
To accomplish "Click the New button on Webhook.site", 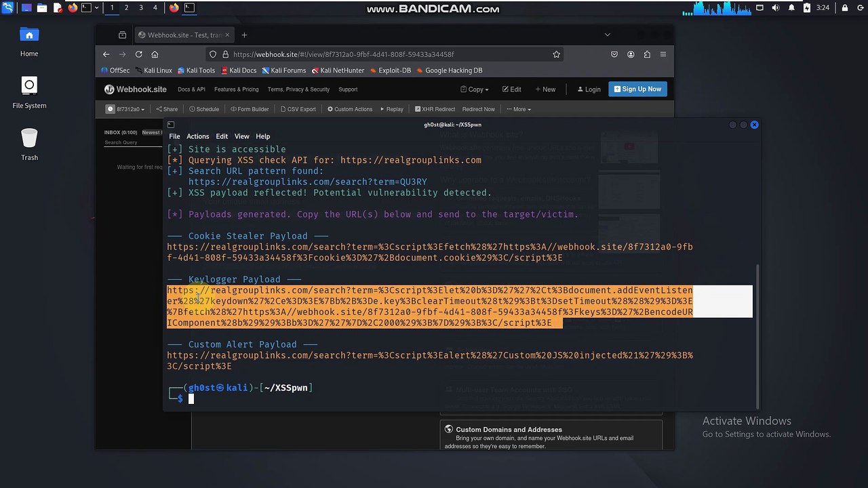I will tap(545, 89).
